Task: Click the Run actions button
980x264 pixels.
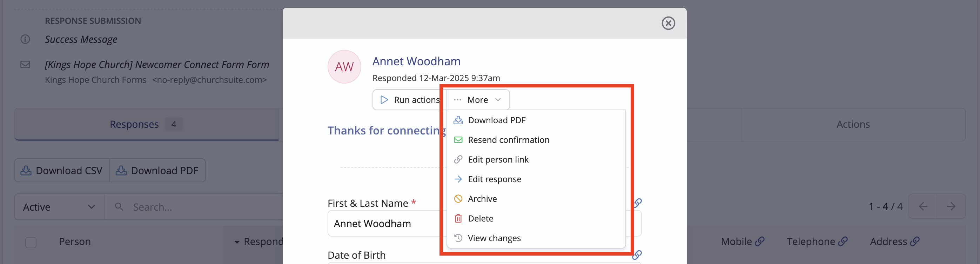Action: tap(409, 100)
